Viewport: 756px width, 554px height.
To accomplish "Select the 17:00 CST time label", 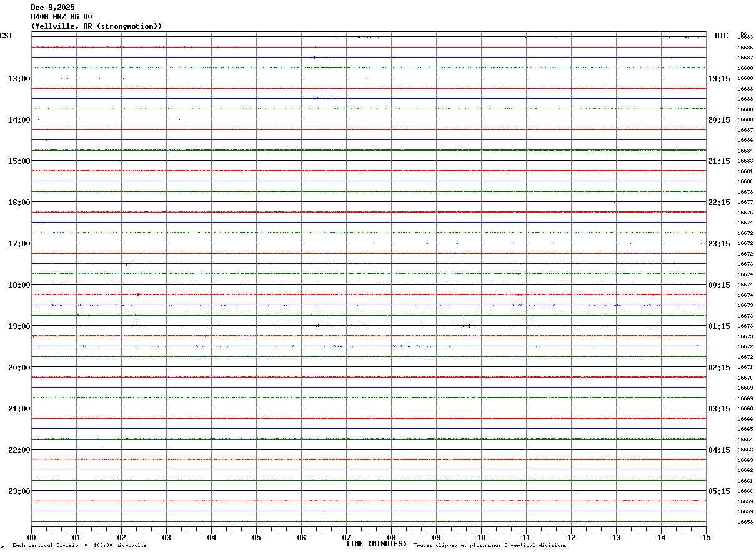I will [19, 244].
